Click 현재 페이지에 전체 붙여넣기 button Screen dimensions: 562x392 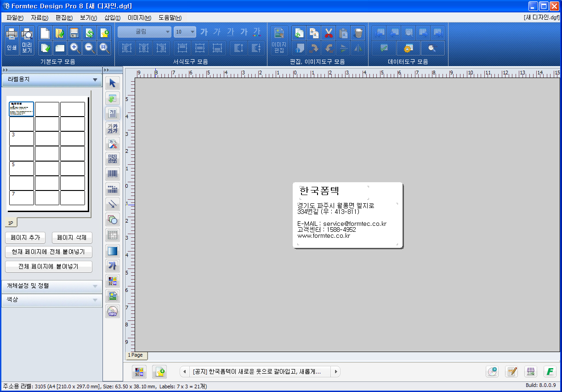(49, 252)
